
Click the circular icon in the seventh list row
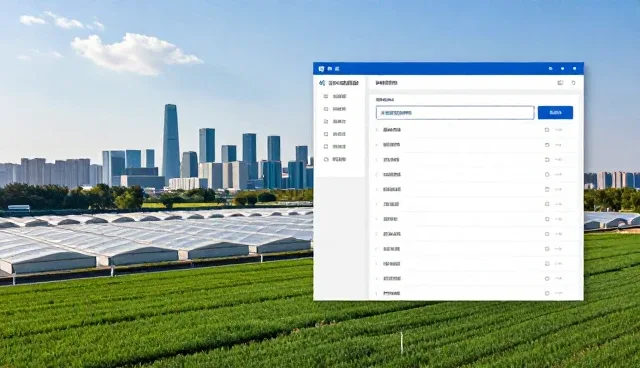[x=547, y=219]
